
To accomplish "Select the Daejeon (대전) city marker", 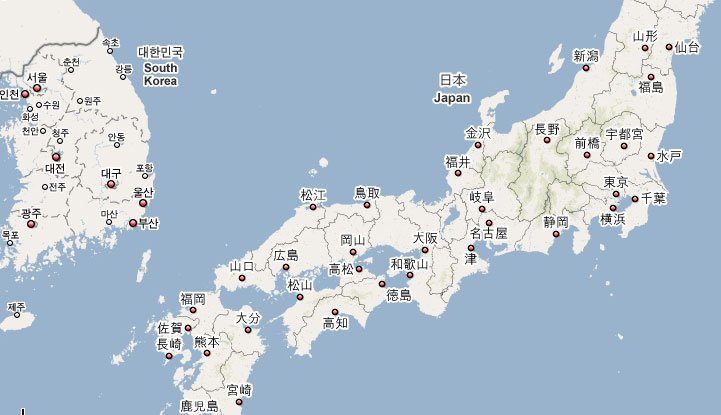I will click(56, 156).
